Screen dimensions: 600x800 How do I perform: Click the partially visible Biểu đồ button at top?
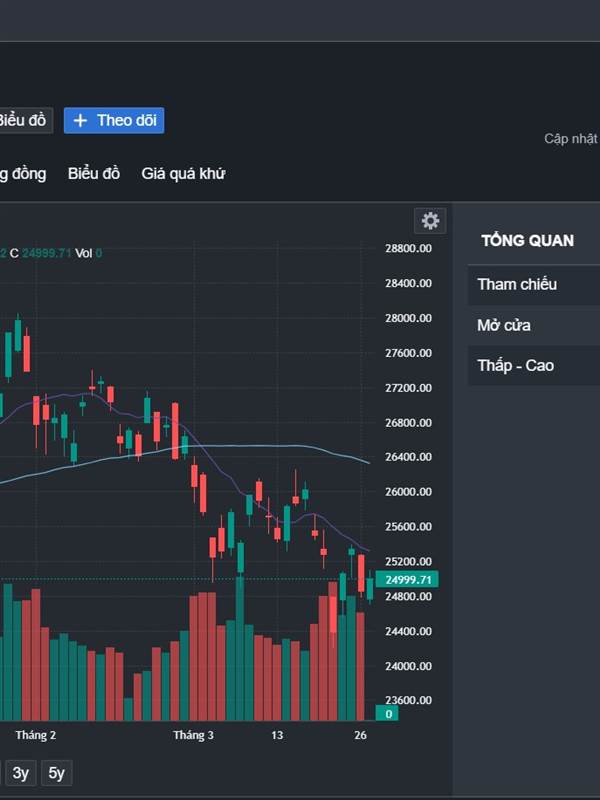click(23, 121)
